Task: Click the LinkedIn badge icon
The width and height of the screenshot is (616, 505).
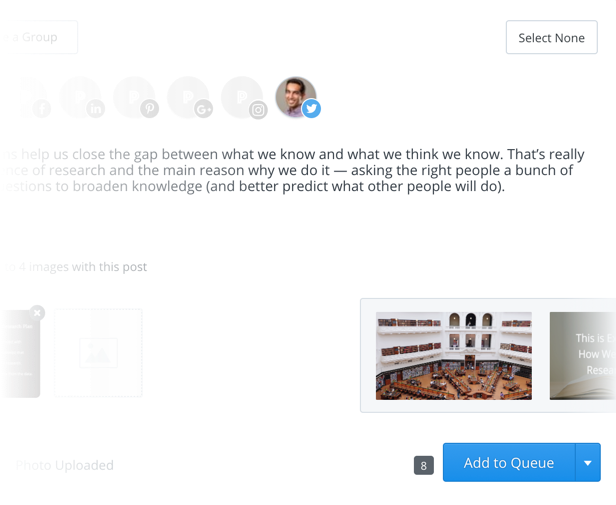Action: point(95,109)
